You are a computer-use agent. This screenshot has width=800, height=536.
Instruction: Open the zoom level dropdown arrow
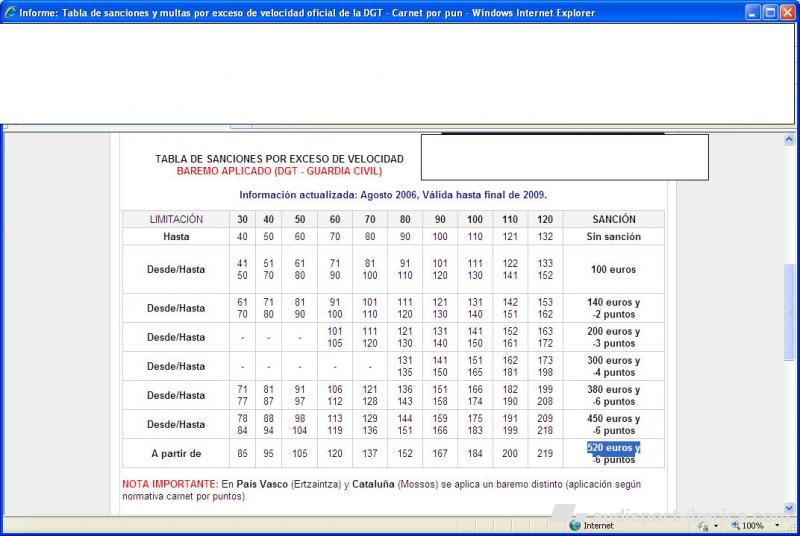777,525
